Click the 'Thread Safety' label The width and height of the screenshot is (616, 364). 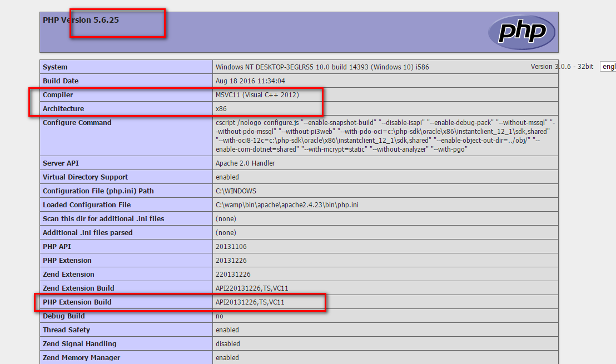(66, 330)
